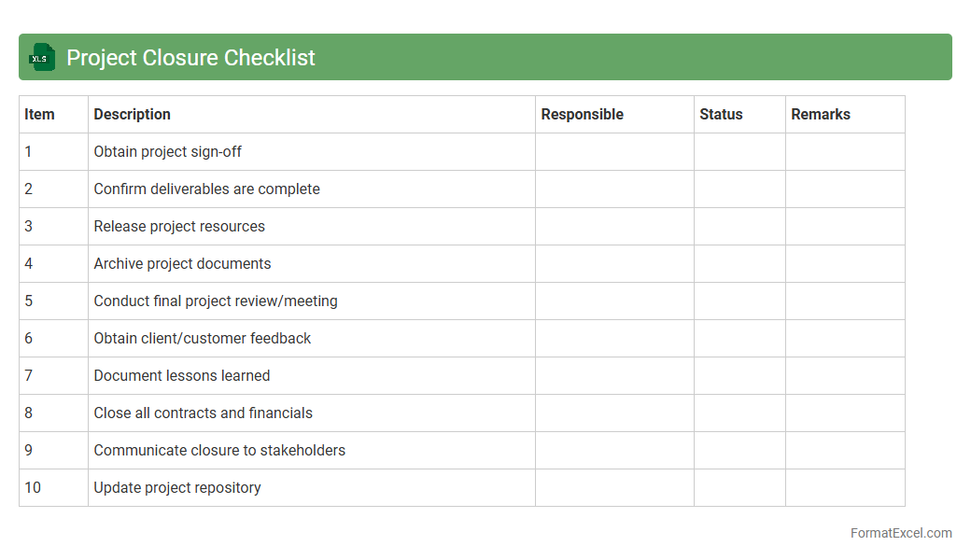
Task: Click Responsible cell for Conduct final project review/meeting
Action: pyautogui.click(x=614, y=301)
